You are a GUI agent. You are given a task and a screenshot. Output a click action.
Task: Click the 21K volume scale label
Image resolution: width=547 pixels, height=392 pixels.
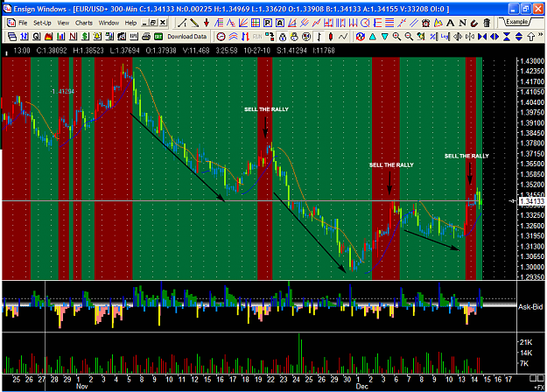[526, 342]
